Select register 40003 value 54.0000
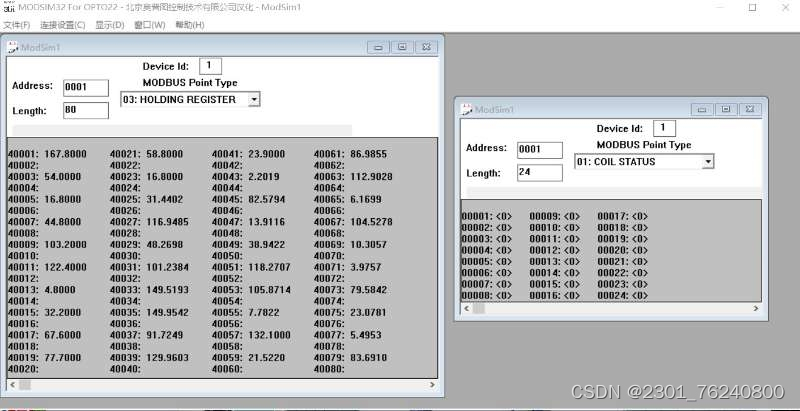Viewport: 800px width, 411px height. tap(62, 176)
